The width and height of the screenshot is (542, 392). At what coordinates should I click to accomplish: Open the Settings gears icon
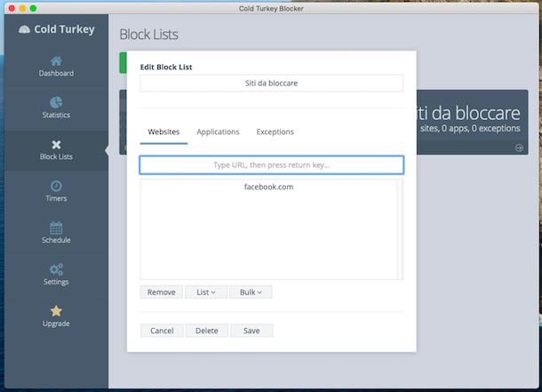(x=56, y=269)
